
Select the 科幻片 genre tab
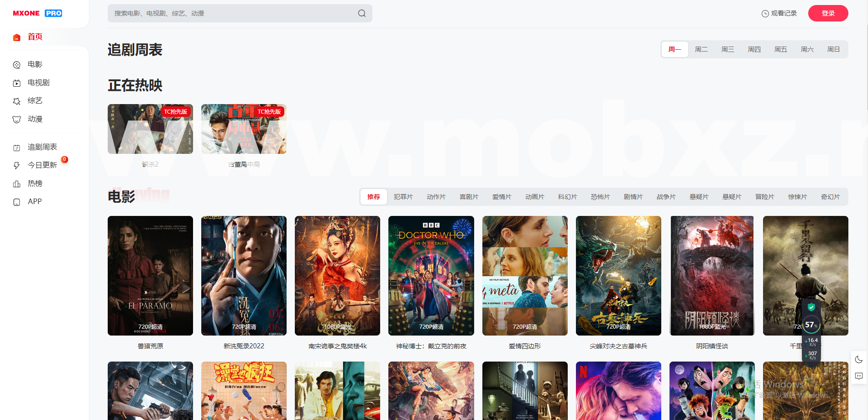568,197
